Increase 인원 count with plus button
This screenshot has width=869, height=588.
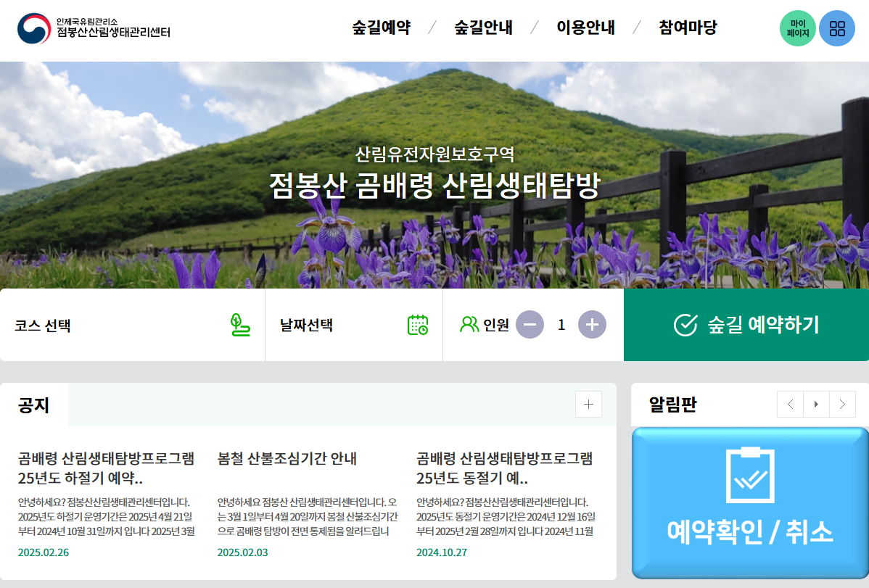pos(592,325)
